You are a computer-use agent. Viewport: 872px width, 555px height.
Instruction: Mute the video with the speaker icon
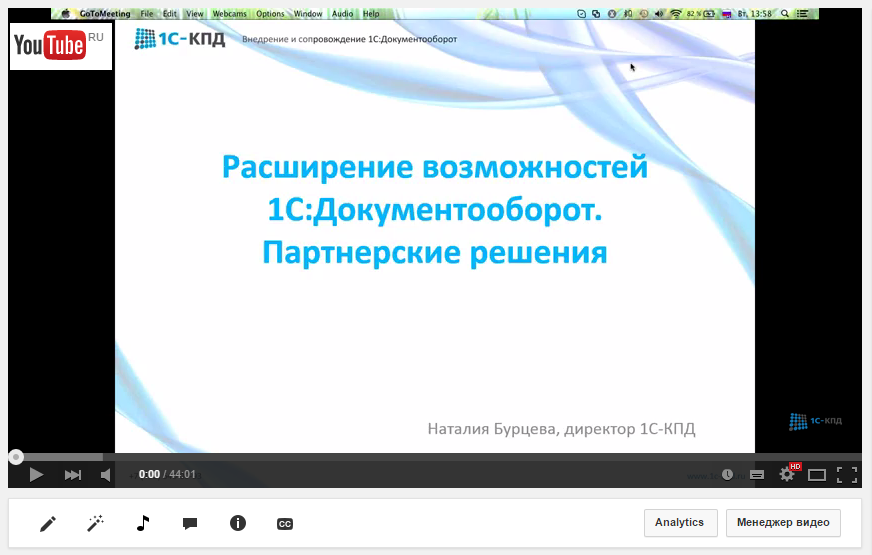(105, 475)
